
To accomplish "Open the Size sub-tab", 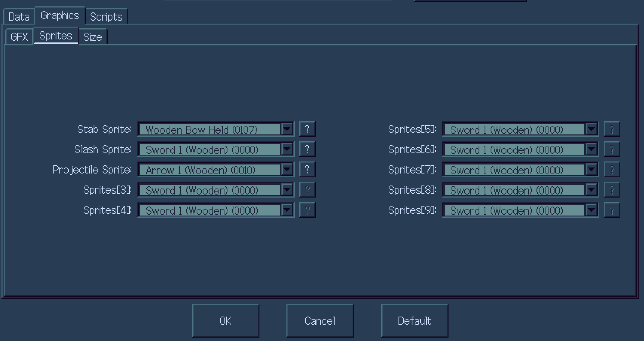I will click(93, 37).
